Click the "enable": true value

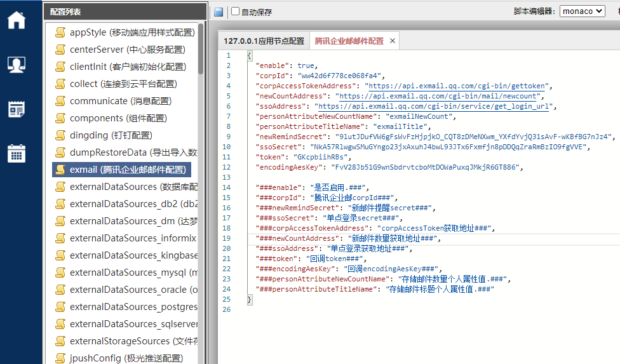306,65
